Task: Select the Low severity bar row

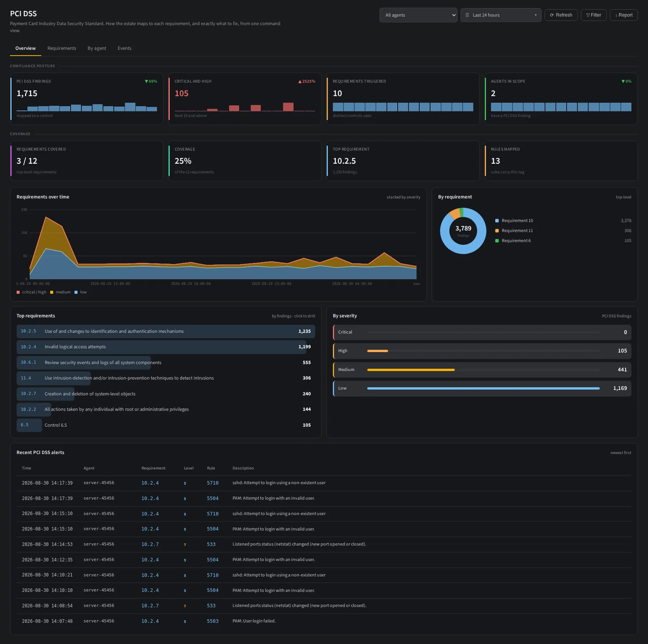Action: pyautogui.click(x=482, y=388)
